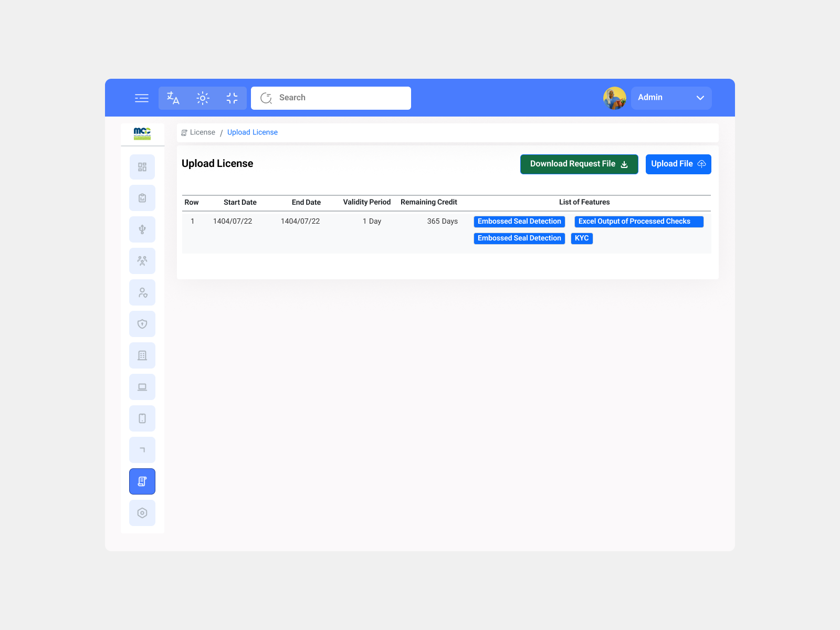Click the MCC logo in the sidebar

click(142, 133)
